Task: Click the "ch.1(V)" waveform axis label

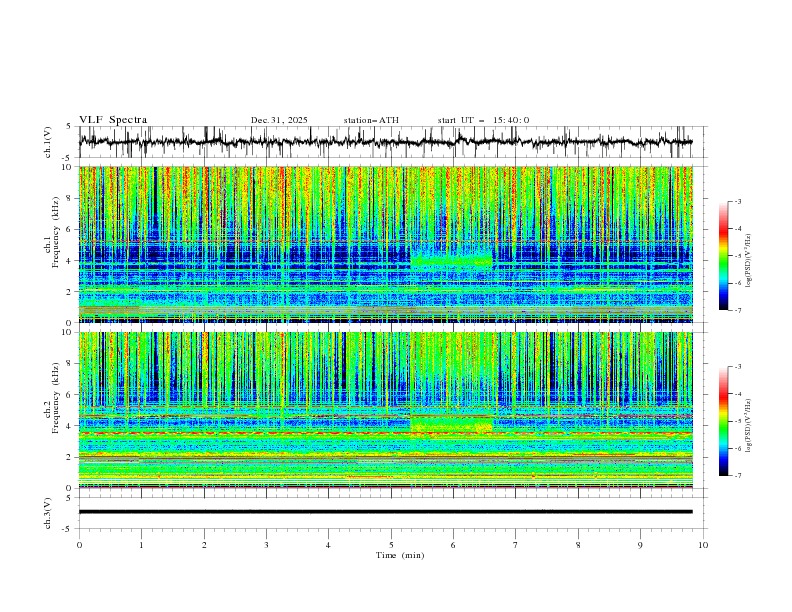Action: [48, 142]
